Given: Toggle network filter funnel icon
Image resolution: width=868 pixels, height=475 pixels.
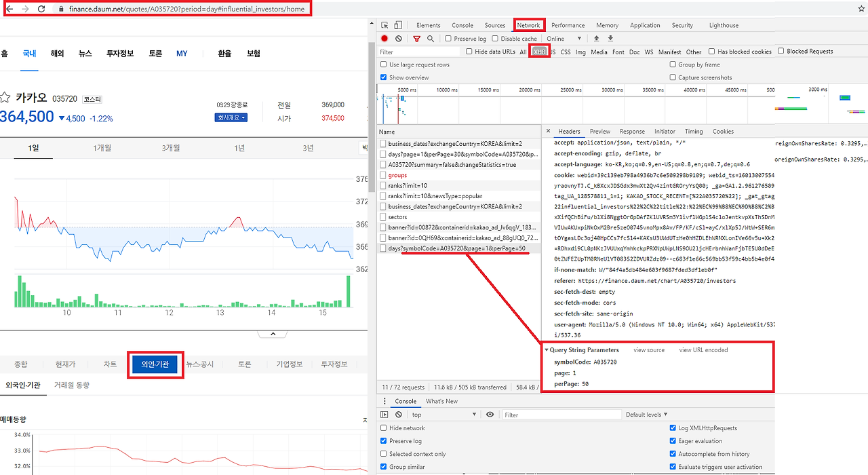Looking at the screenshot, I should 417,39.
